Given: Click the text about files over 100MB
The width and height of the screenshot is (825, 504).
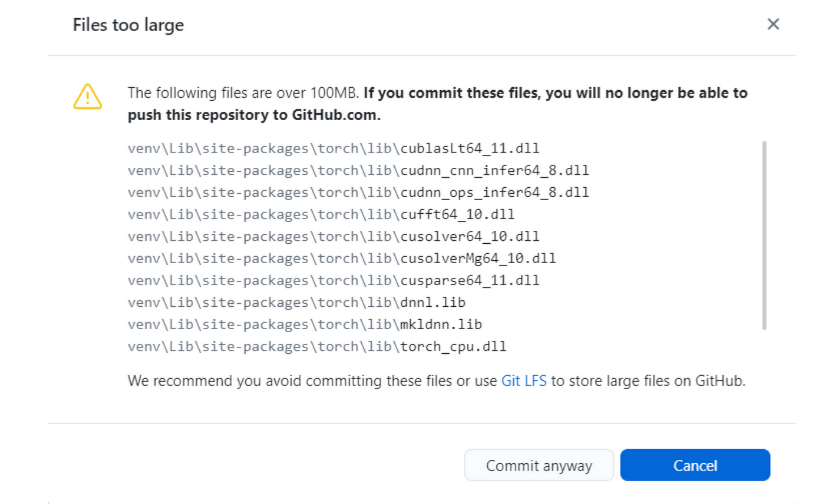Looking at the screenshot, I should coord(243,93).
